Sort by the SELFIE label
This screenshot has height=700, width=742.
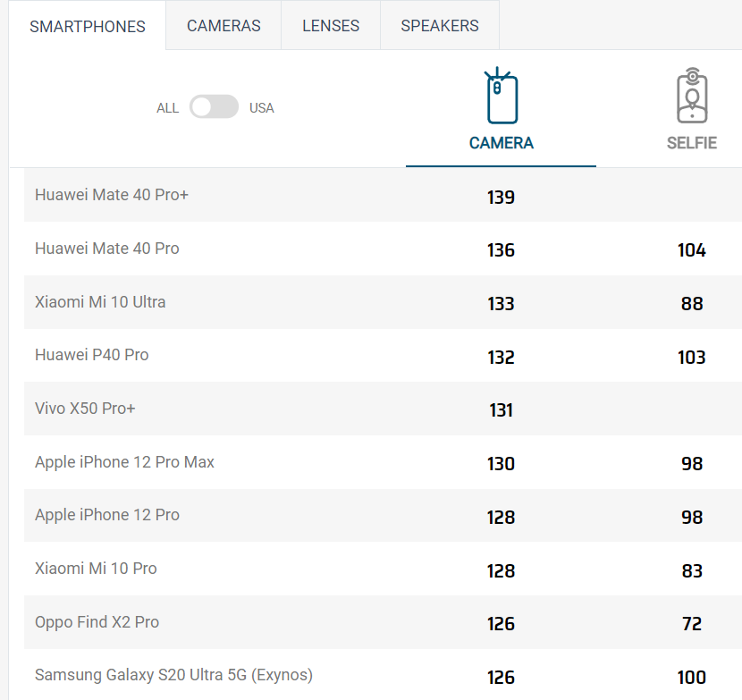coord(692,143)
